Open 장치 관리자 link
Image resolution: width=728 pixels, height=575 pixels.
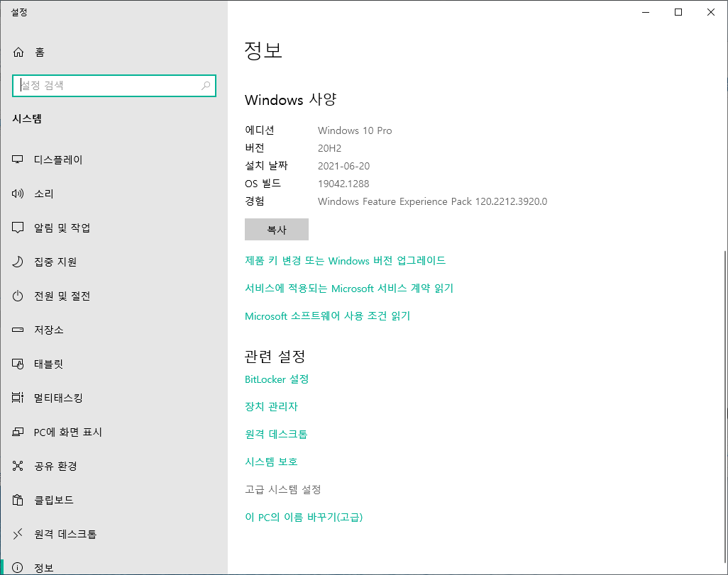[271, 406]
